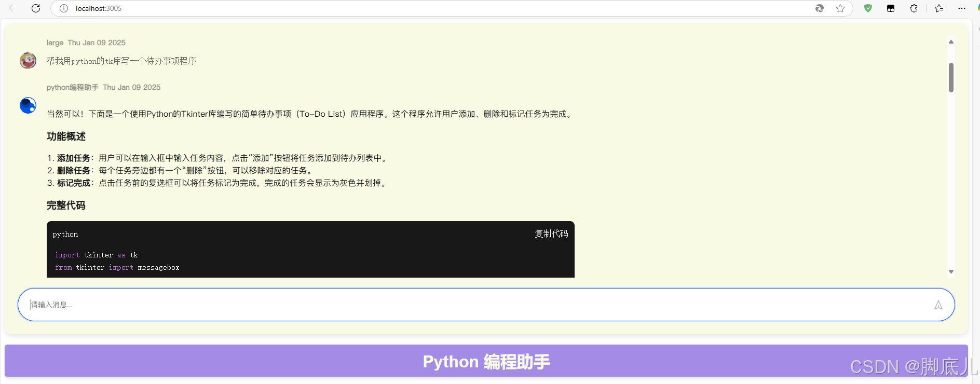Image resolution: width=980 pixels, height=384 pixels.
Task: Send message with the paper-plane icon
Action: 938,305
